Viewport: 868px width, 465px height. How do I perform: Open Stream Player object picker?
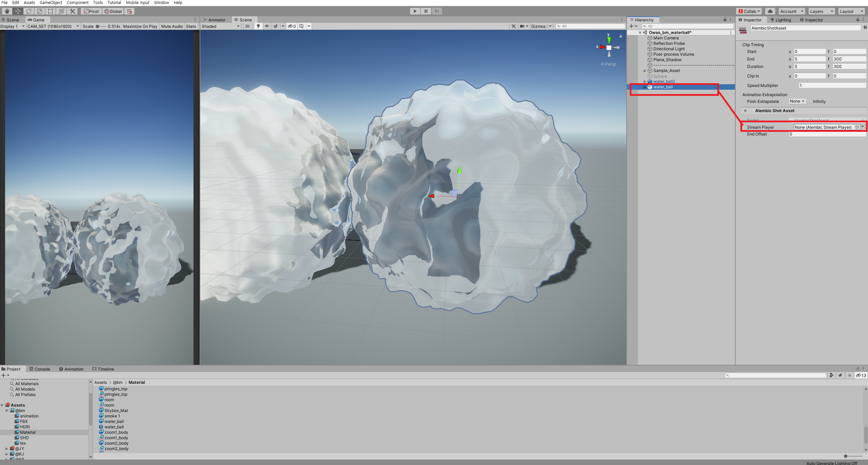point(857,127)
